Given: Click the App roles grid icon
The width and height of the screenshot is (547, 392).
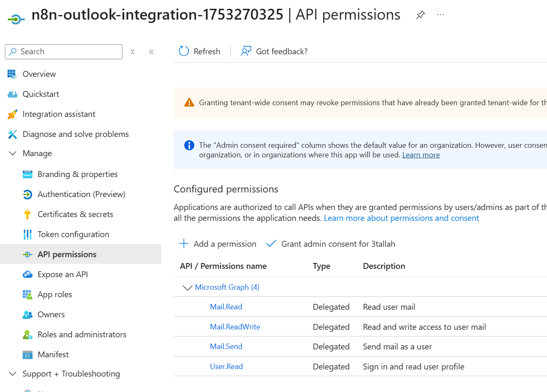Looking at the screenshot, I should (x=28, y=295).
